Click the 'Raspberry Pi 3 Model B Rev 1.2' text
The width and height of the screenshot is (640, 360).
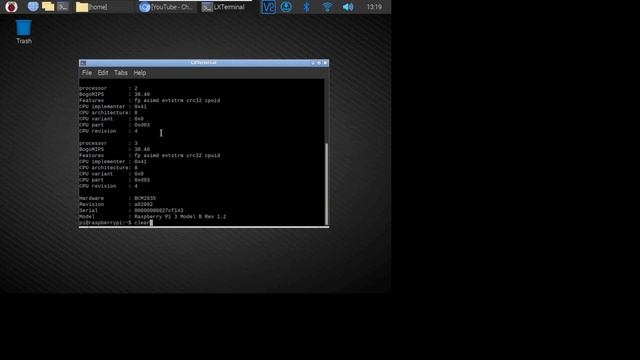click(x=180, y=217)
